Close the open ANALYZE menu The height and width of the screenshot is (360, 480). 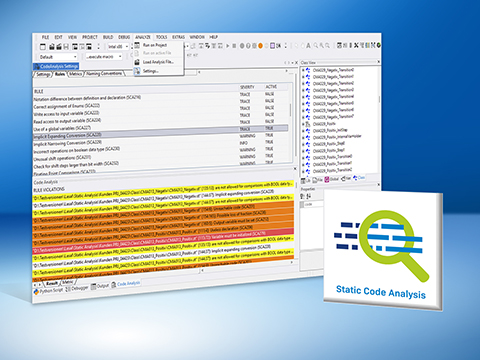coord(143,37)
